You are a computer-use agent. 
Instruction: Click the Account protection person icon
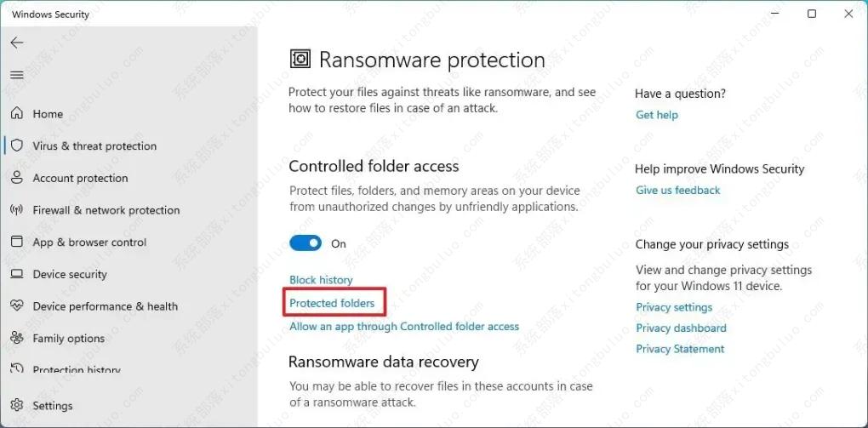tap(17, 178)
